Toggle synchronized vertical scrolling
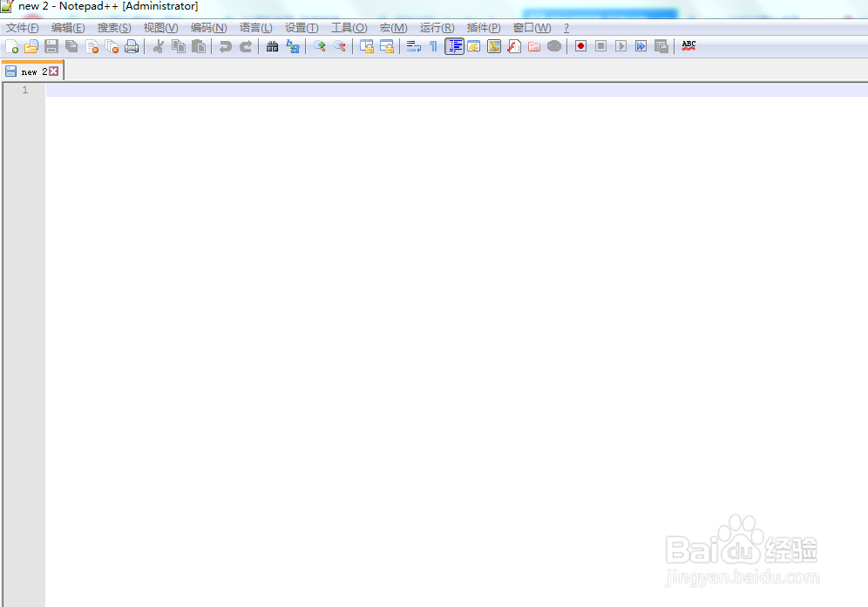Screen dimensions: 868x607 pos(367,46)
